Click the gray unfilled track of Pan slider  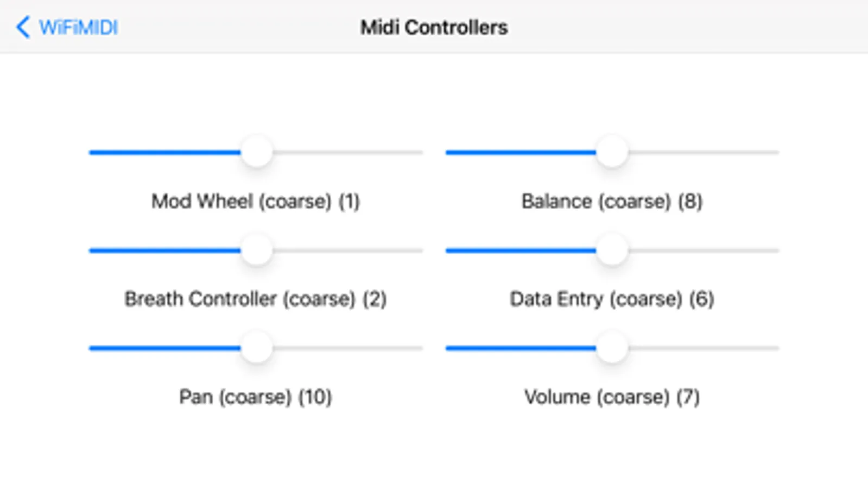347,348
